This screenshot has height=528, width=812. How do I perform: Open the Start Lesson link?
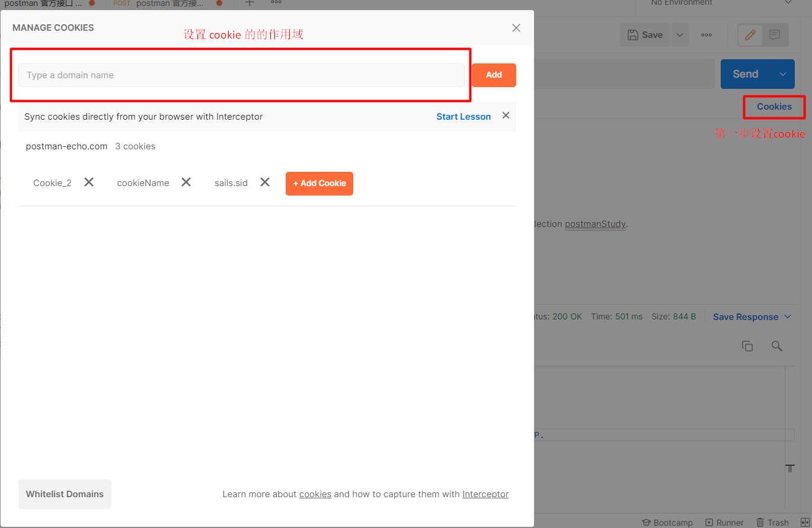(463, 117)
